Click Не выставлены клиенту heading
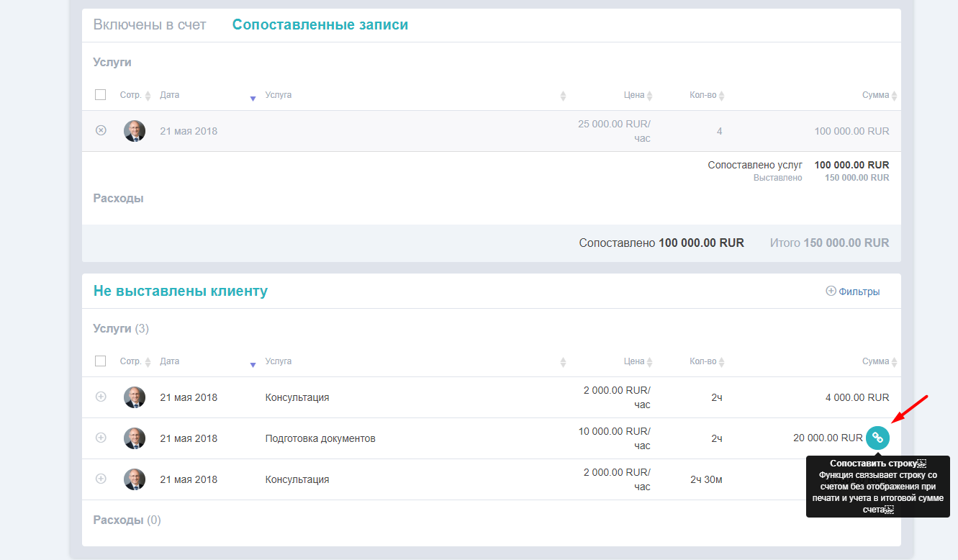Viewport: 958px width, 560px height. point(181,291)
